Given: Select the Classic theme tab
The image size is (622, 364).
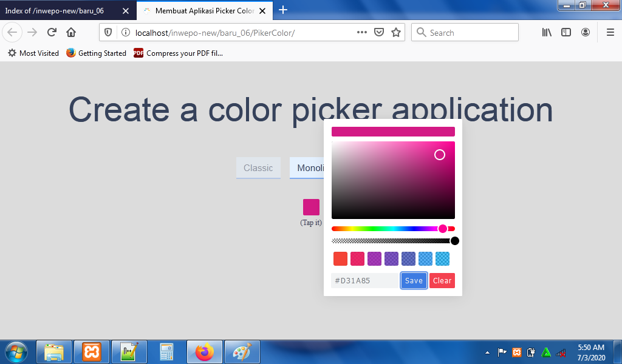Looking at the screenshot, I should tap(258, 168).
